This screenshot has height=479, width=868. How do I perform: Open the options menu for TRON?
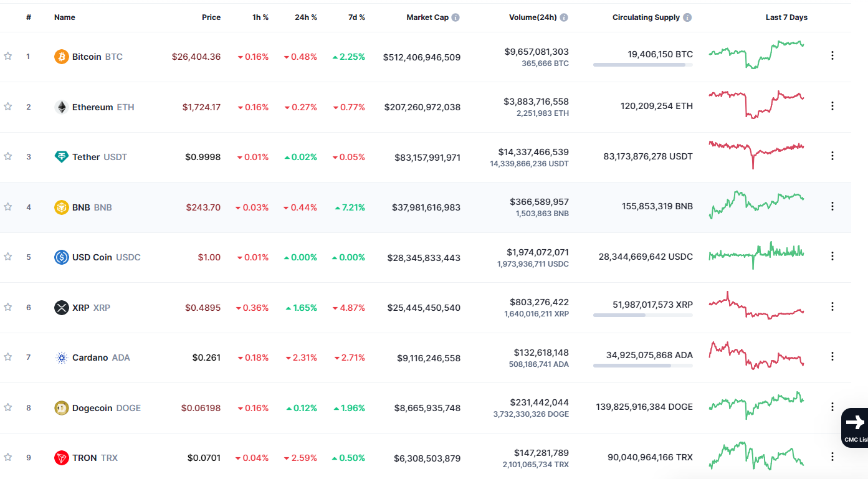point(832,456)
